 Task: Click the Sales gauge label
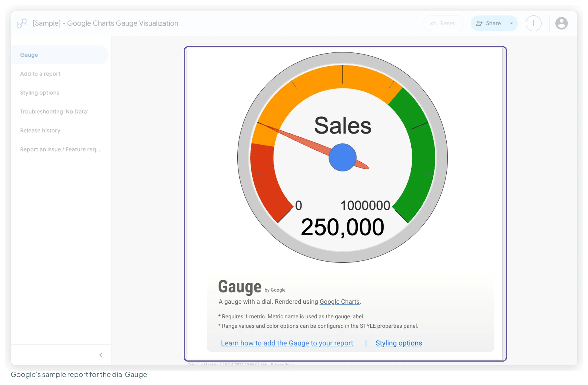point(343,126)
